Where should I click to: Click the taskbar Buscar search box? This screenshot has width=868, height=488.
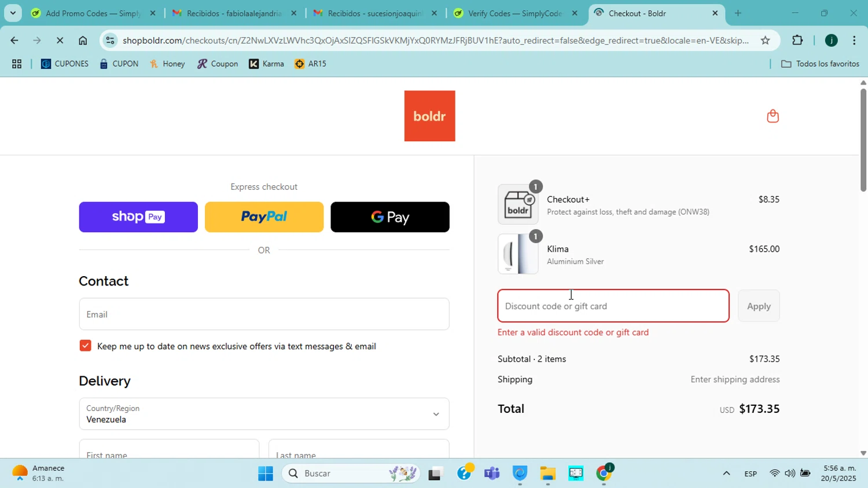(351, 474)
